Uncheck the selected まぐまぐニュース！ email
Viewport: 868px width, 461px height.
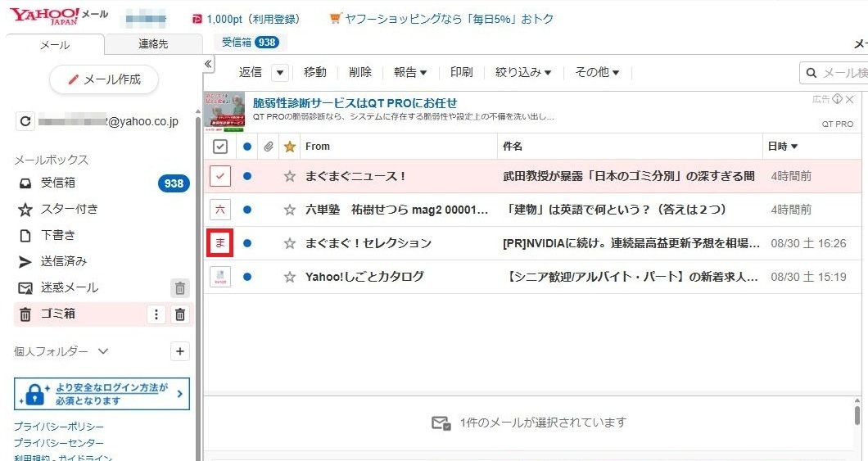(219, 176)
